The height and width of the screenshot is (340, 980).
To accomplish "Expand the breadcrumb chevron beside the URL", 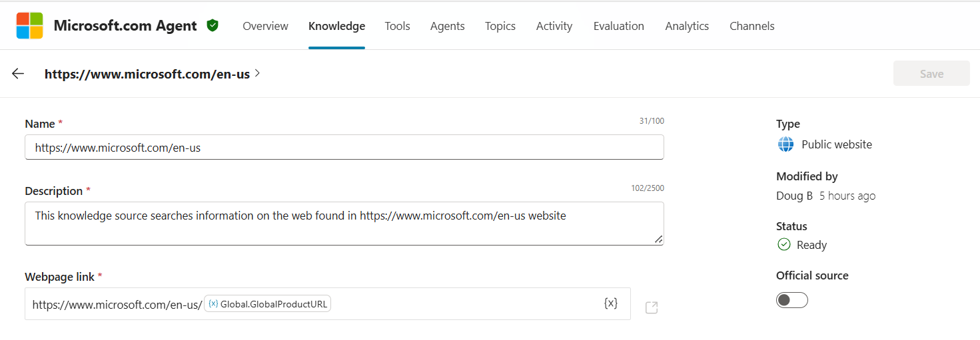I will [257, 74].
